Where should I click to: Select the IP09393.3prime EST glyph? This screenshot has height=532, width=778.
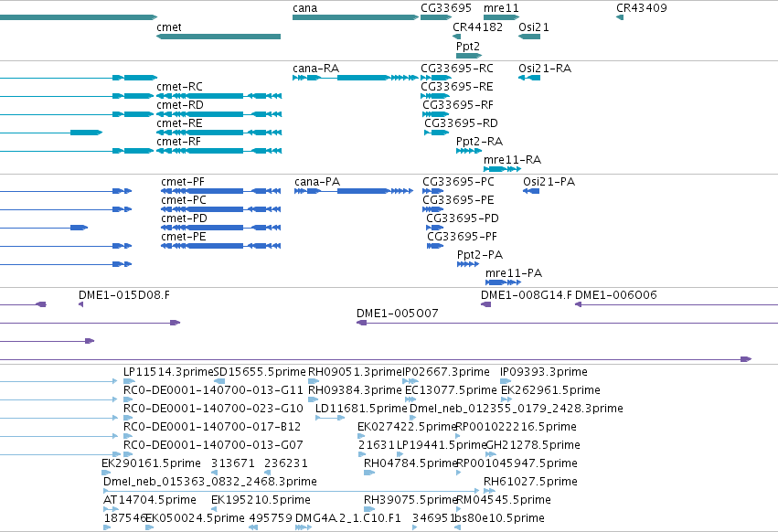click(x=506, y=381)
